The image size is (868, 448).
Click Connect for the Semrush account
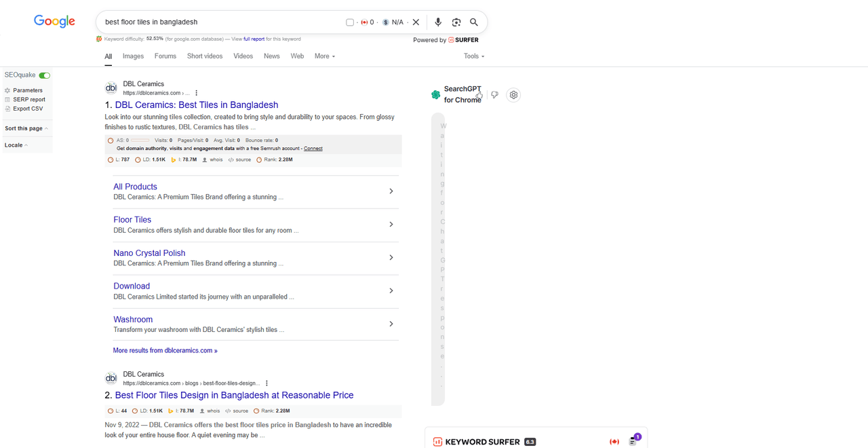313,148
